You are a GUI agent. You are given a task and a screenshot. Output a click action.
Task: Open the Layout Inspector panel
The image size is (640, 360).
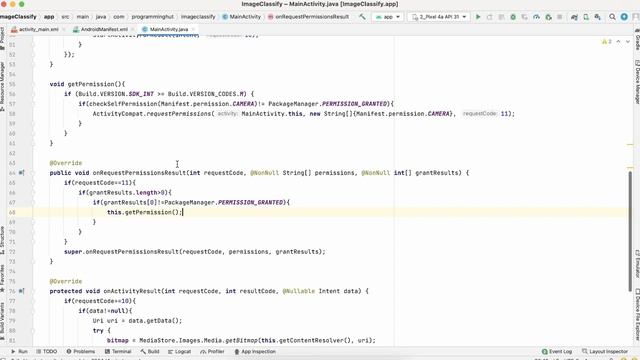(605, 351)
